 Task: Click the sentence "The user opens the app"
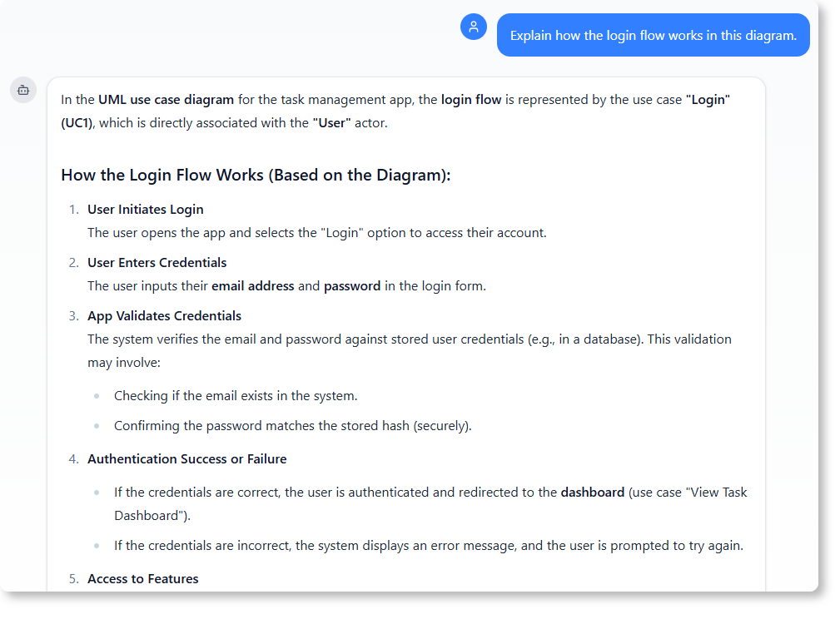pyautogui.click(x=317, y=233)
